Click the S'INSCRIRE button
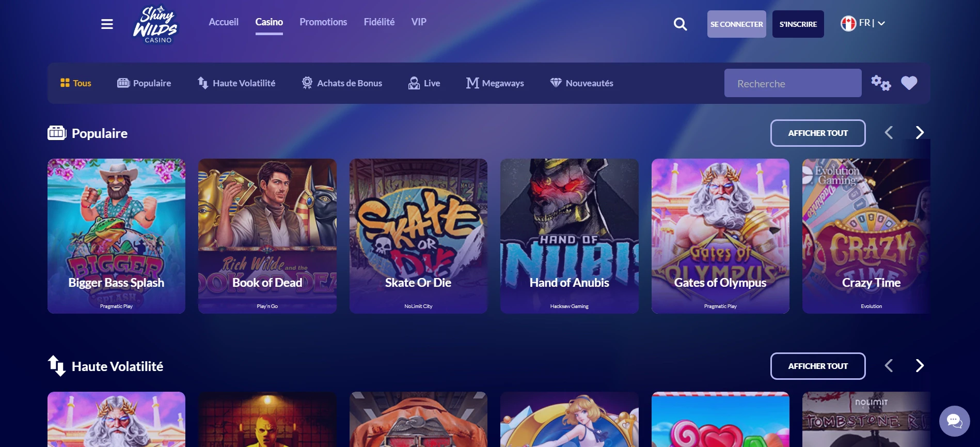The height and width of the screenshot is (447, 980). (798, 24)
